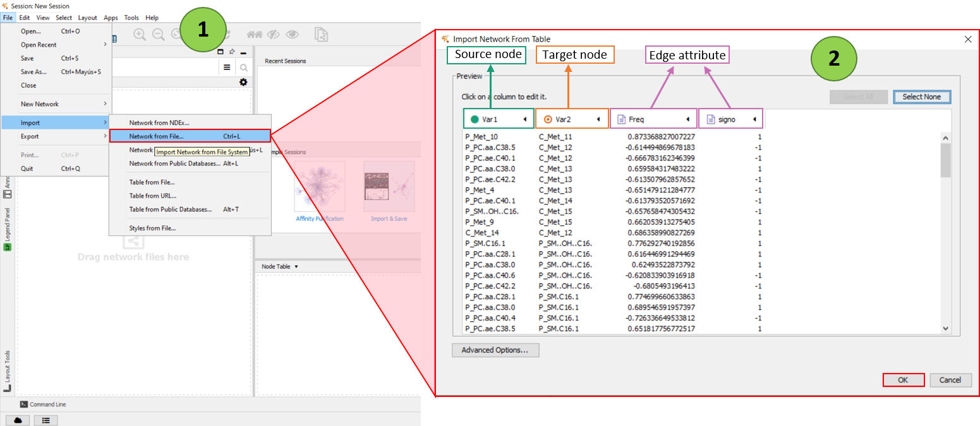The image size is (980, 426).
Task: Open the gear settings in the Network panel
Action: point(243,82)
